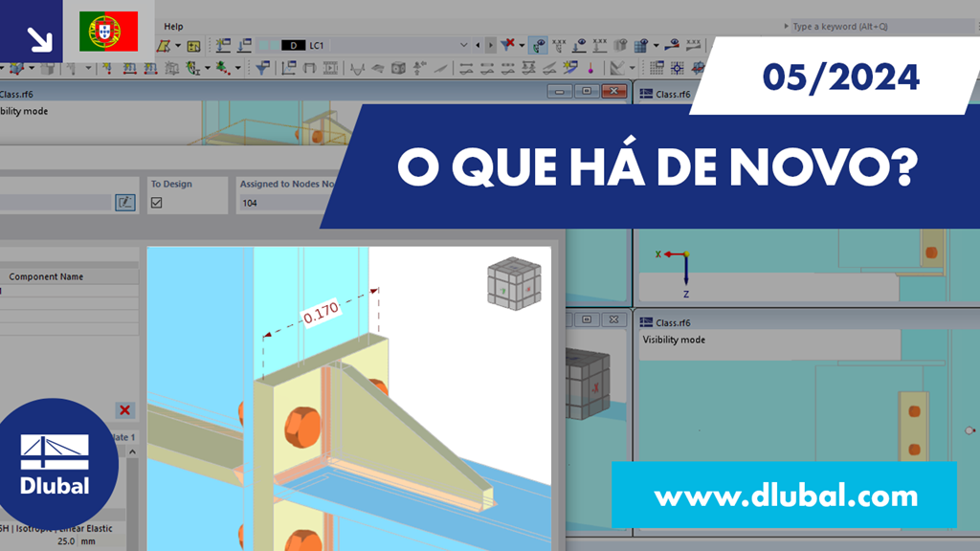The image size is (980, 551).
Task: Click the colored surface result with eye icon
Action: 673,45
